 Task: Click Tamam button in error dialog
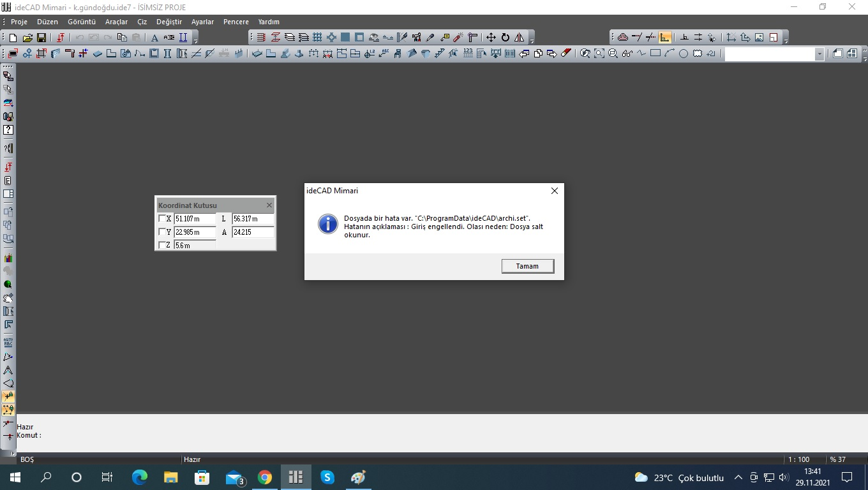[x=528, y=266]
